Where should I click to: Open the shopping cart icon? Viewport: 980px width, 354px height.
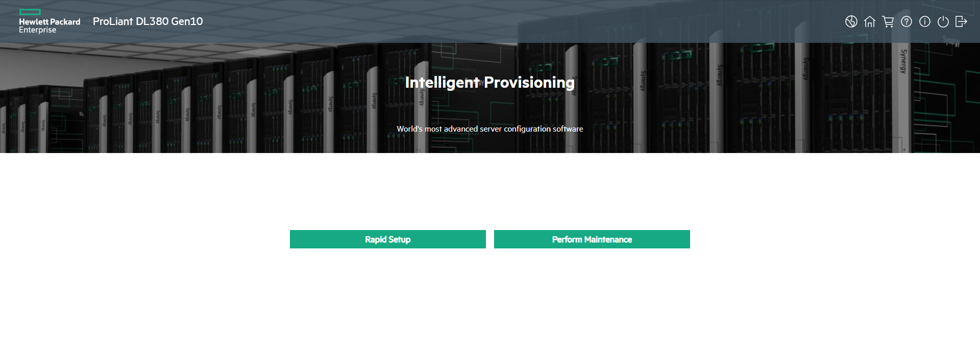[x=888, y=21]
